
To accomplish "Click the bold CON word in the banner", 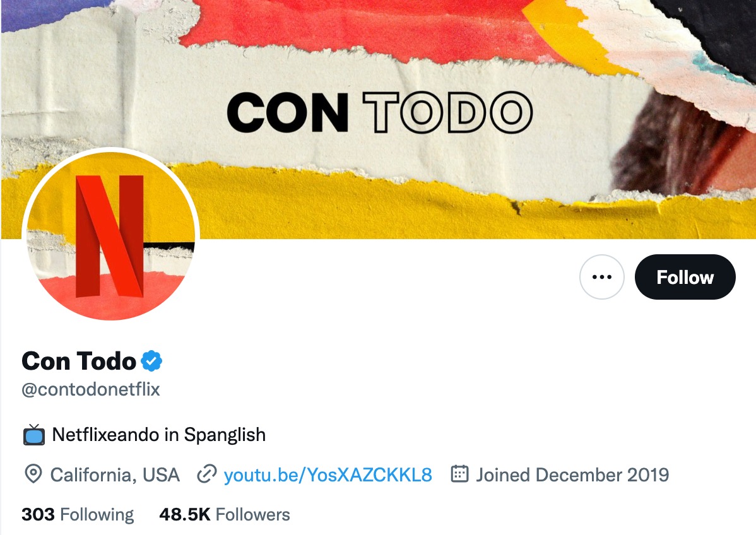I will [287, 112].
